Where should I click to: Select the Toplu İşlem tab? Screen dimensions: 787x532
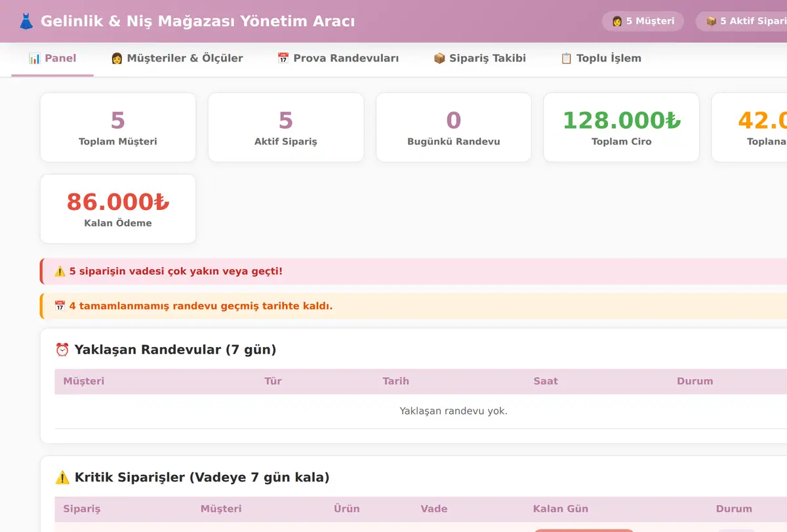[x=601, y=58]
